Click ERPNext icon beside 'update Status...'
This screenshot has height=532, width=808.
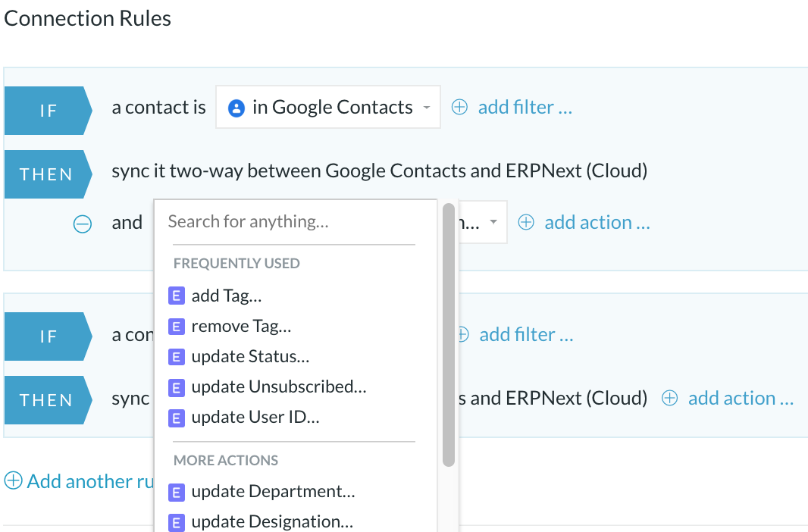(177, 357)
